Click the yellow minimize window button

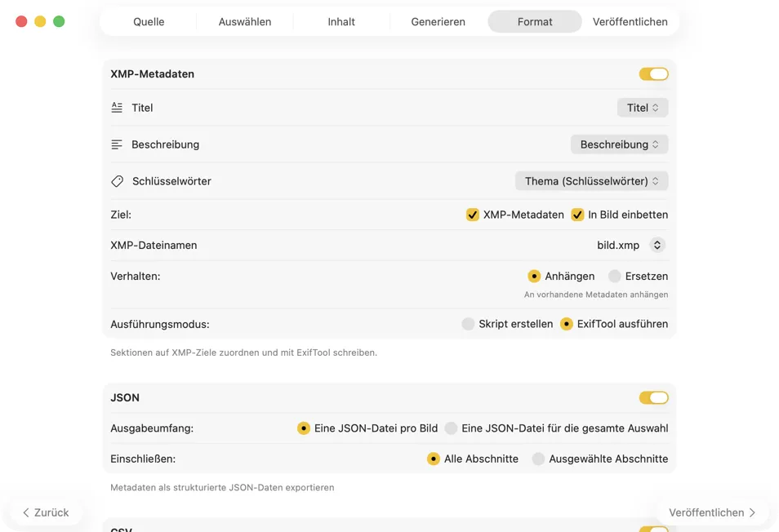pos(40,21)
